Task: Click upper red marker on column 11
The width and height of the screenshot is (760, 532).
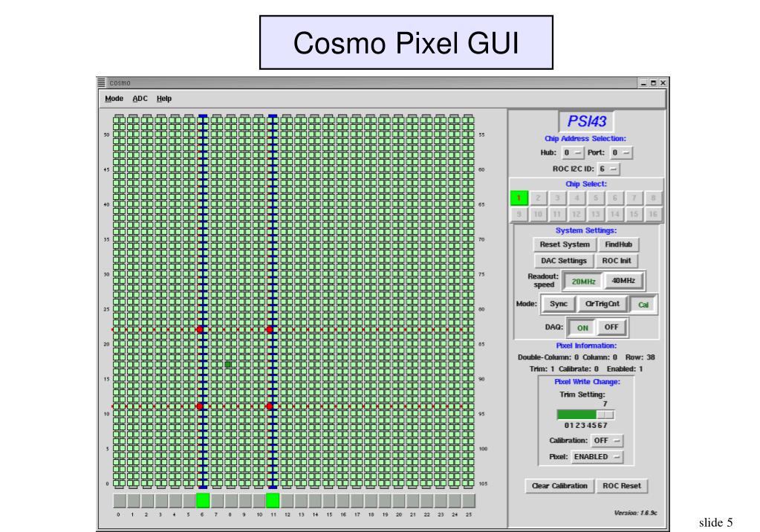Action: [270, 330]
